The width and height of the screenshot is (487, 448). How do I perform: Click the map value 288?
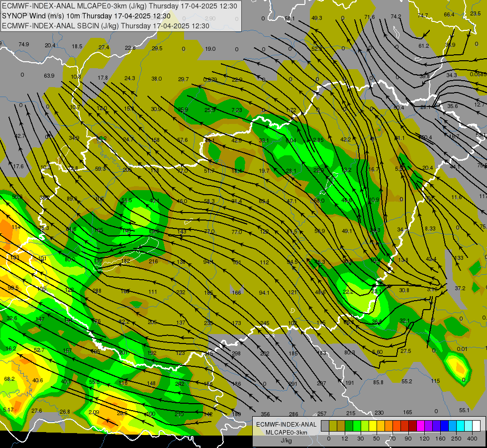[x=97, y=291]
